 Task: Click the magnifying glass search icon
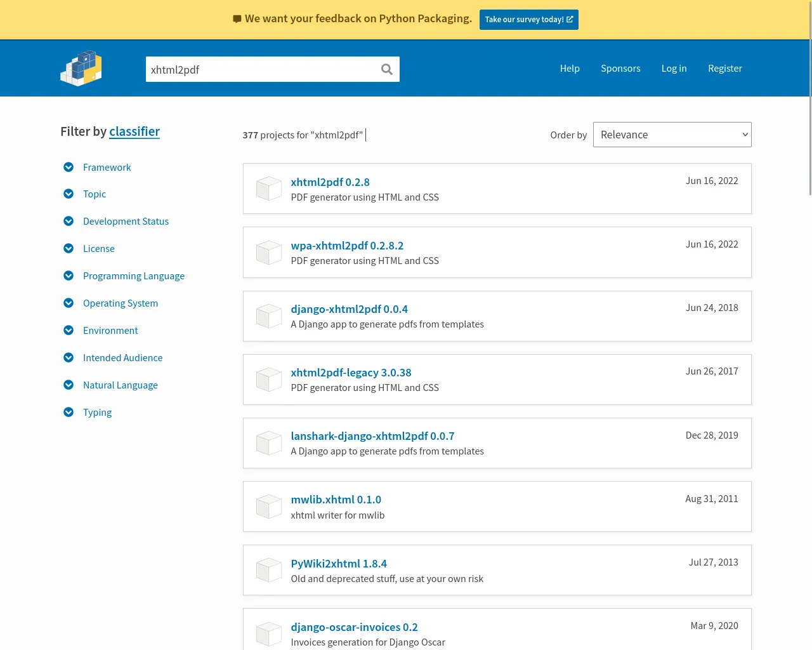[386, 69]
